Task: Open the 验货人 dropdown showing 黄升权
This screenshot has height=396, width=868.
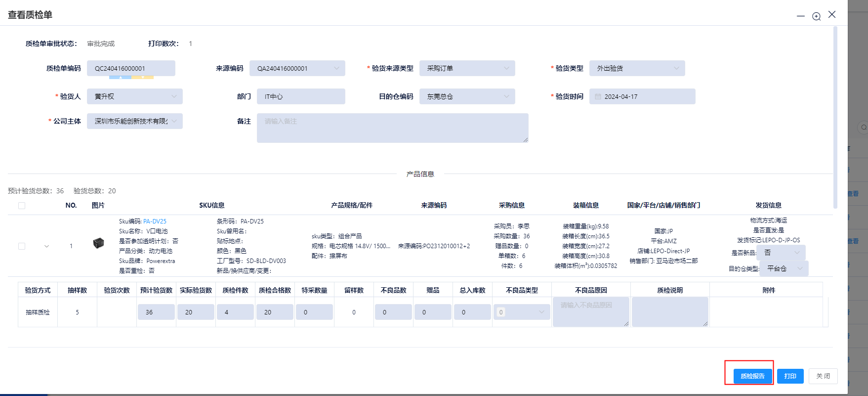Action: [135, 96]
